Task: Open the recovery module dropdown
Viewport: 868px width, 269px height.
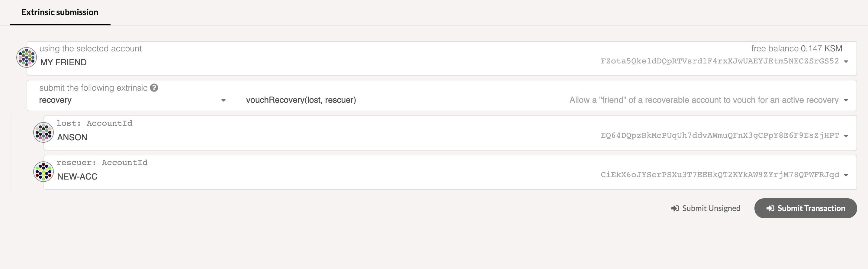Action: coord(223,100)
